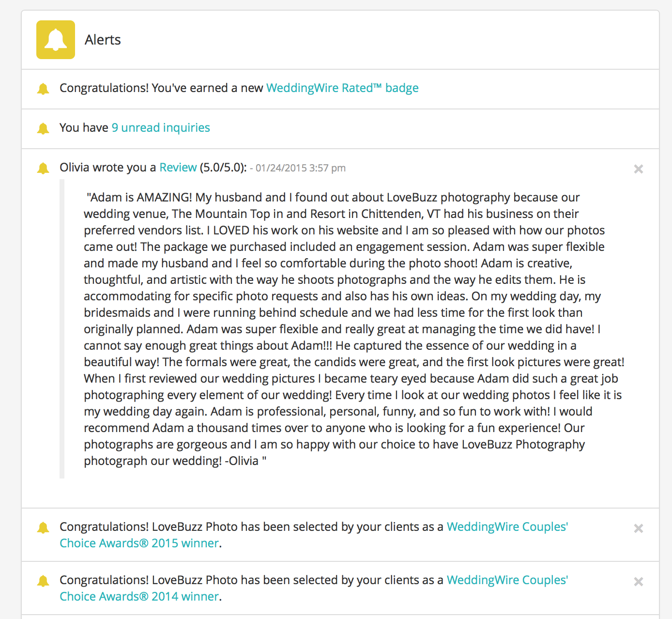Click the bell icon next to unread inquiries alert
This screenshot has width=672, height=619.
[43, 128]
